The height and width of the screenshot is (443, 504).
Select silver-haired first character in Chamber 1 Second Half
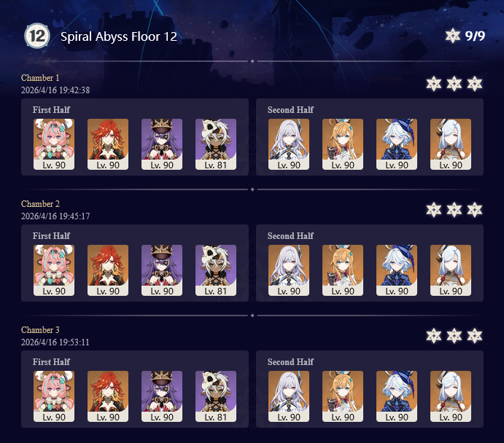[289, 144]
